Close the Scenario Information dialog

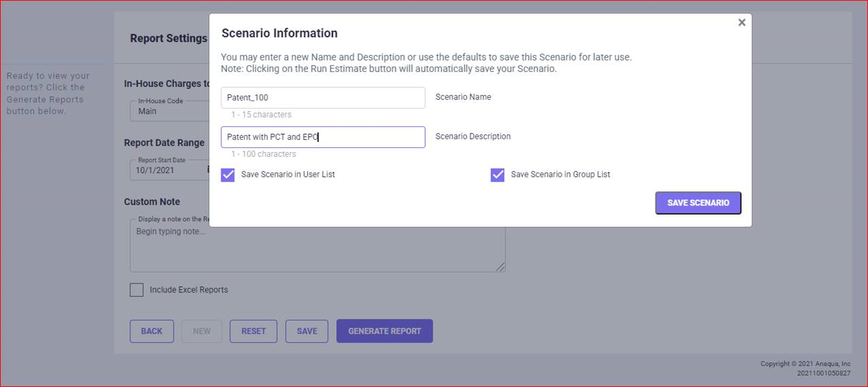(742, 22)
